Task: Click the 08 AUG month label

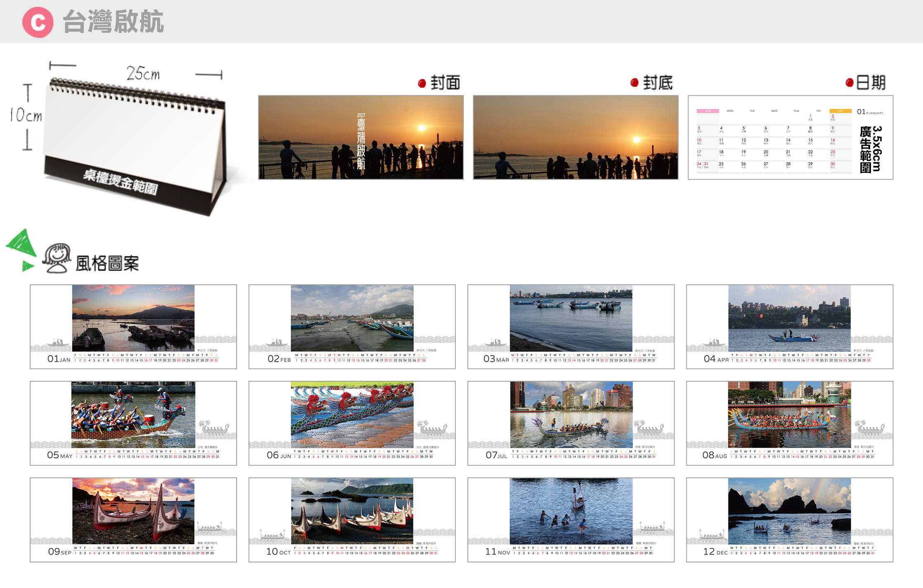Action: click(715, 455)
